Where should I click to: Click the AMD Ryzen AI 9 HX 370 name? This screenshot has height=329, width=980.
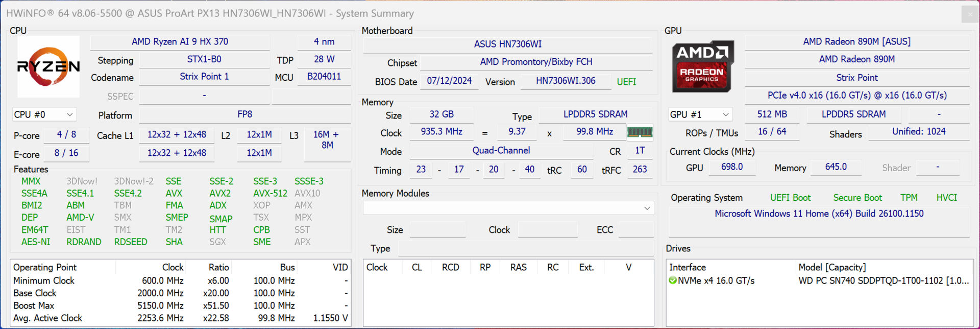[180, 42]
